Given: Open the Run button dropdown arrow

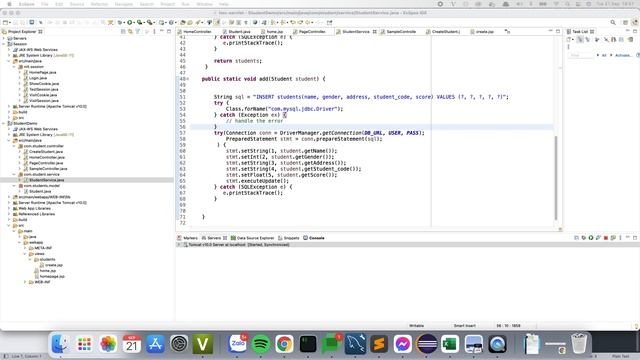Looking at the screenshot, I should coord(134,22).
